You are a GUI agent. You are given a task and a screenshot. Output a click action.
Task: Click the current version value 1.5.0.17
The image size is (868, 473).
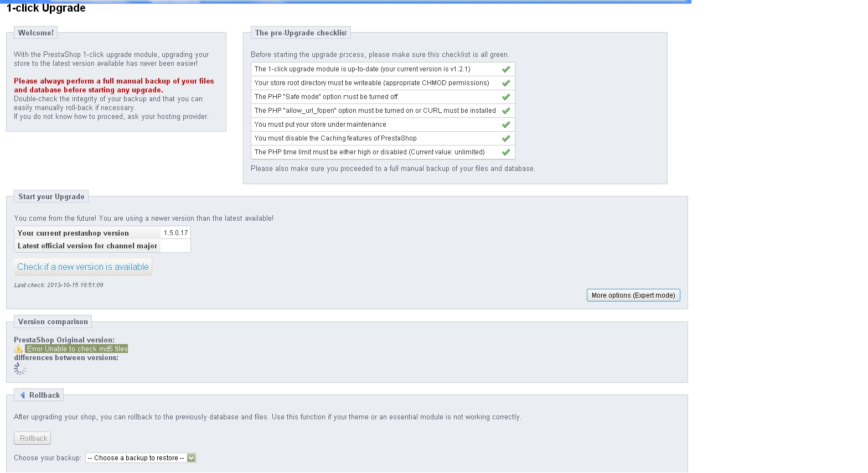click(x=175, y=233)
